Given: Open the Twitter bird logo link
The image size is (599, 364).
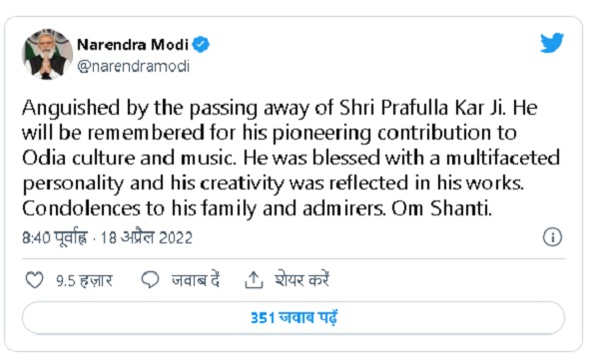Looking at the screenshot, I should tap(552, 42).
